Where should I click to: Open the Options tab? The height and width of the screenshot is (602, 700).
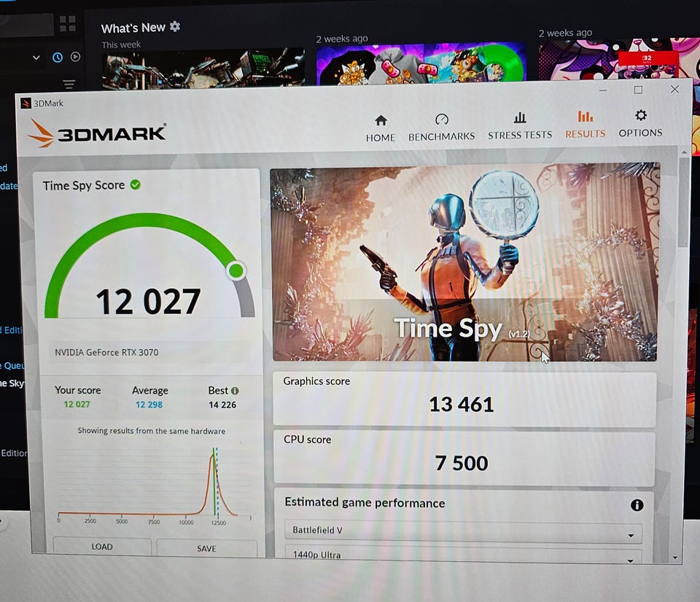640,124
